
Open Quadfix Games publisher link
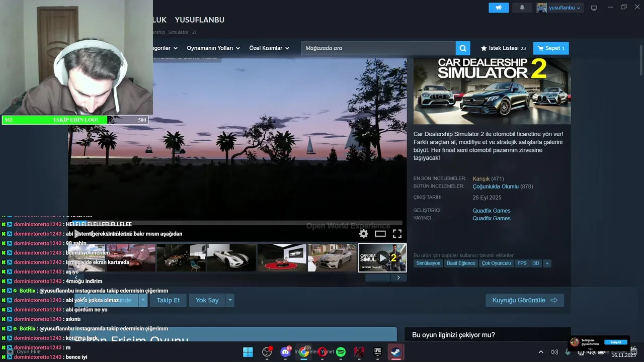point(492,218)
